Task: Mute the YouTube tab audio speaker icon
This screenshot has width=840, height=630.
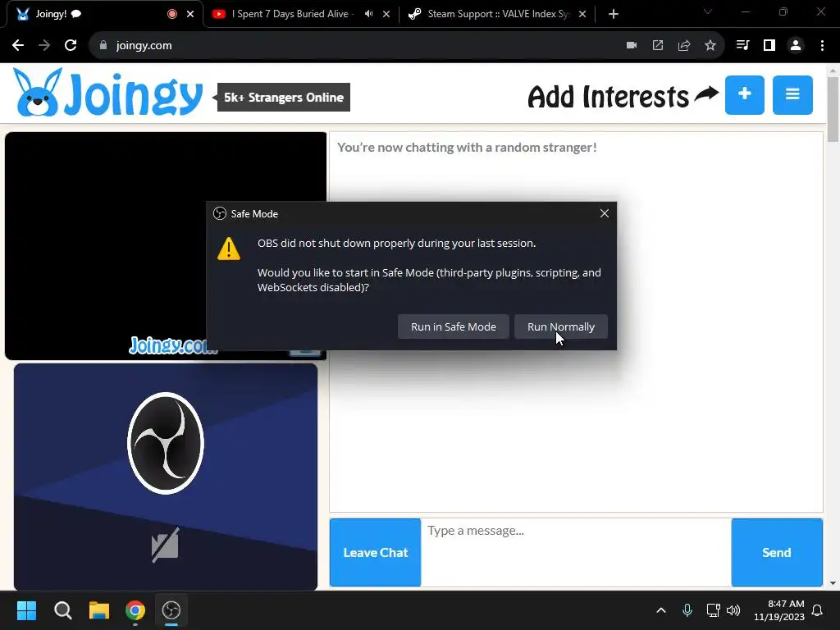Action: [x=368, y=14]
